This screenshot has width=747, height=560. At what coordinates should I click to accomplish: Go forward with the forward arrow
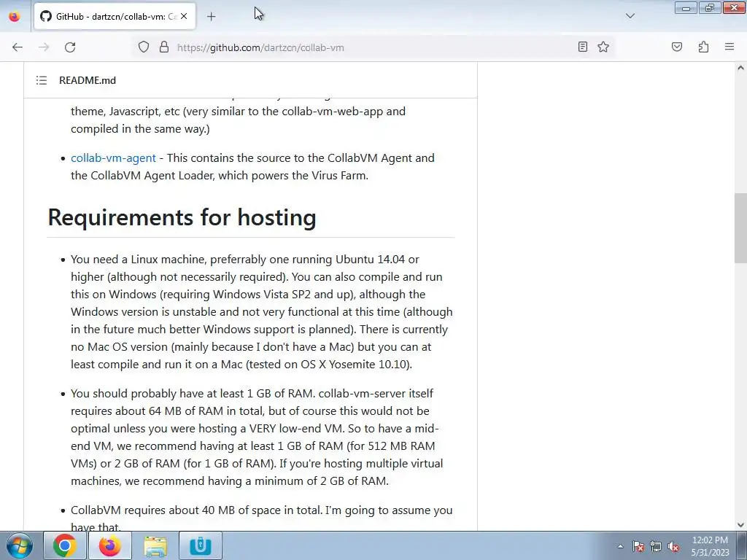pyautogui.click(x=44, y=47)
